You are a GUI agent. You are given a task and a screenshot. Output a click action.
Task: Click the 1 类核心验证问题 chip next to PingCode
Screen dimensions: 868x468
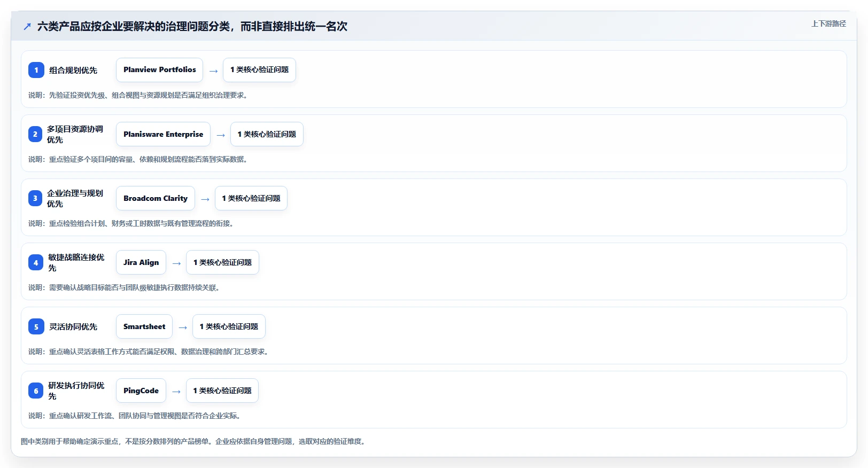[x=222, y=391]
